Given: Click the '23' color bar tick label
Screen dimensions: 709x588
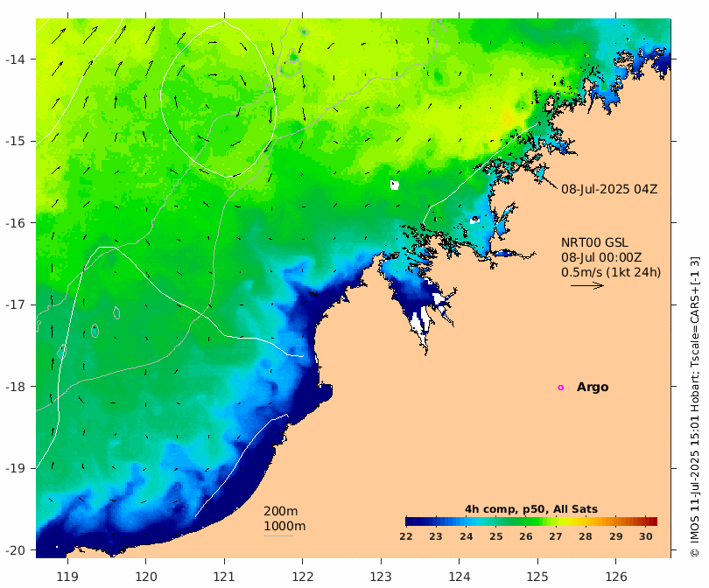Looking at the screenshot, I should [435, 536].
